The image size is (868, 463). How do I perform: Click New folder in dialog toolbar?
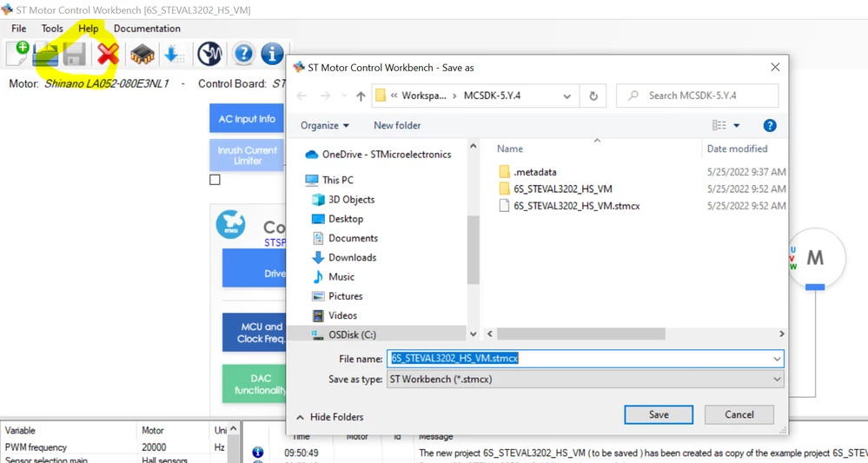(397, 126)
